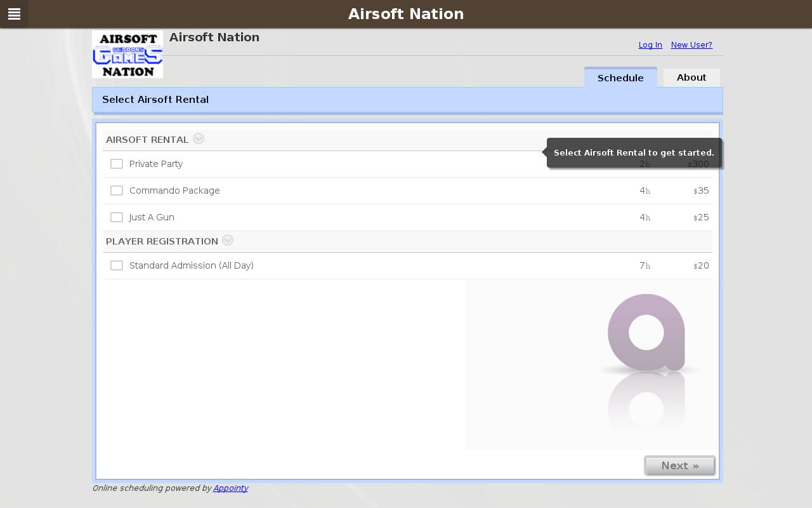Click the $300 price for Private Party

698,164
